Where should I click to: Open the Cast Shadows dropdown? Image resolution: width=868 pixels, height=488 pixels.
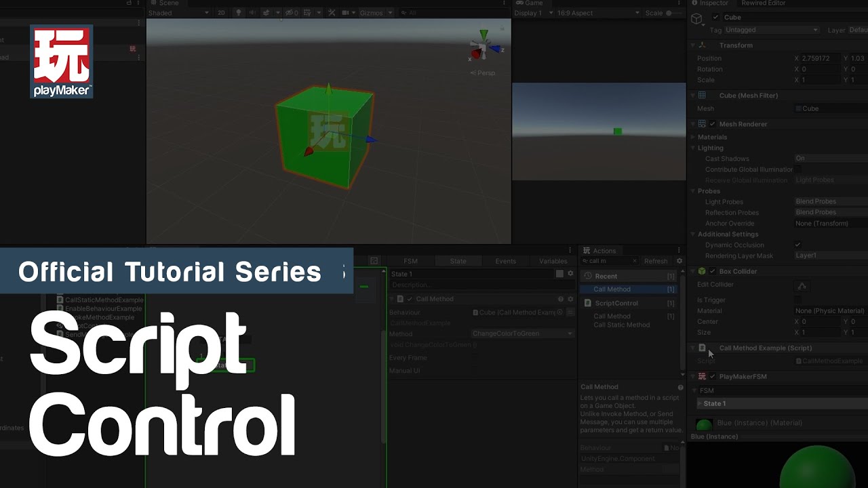click(x=831, y=158)
